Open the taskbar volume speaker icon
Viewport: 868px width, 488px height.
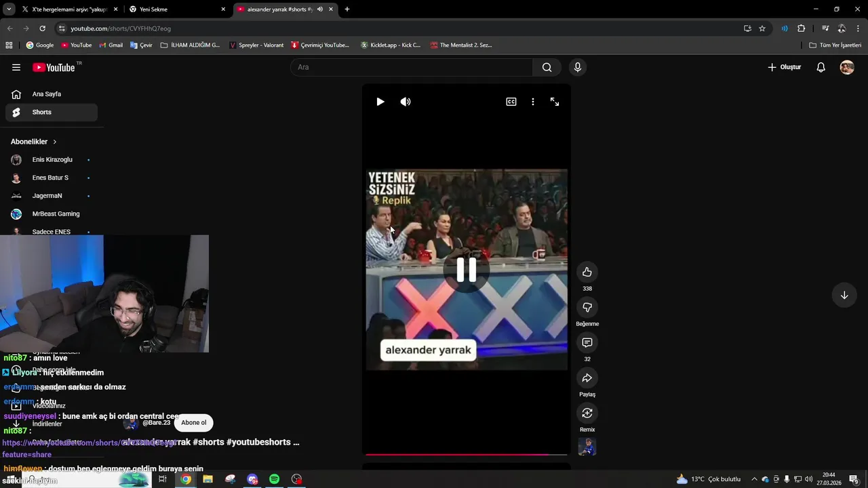808,479
